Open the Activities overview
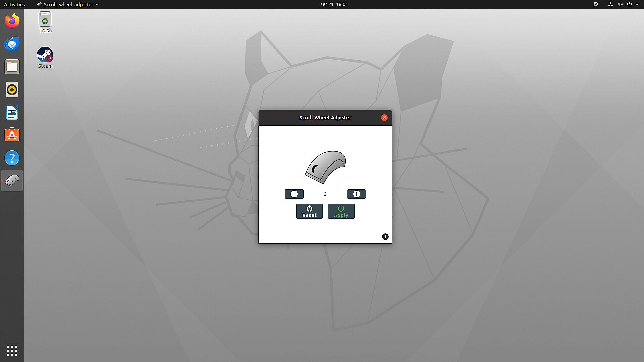644x362 pixels. [x=14, y=4]
